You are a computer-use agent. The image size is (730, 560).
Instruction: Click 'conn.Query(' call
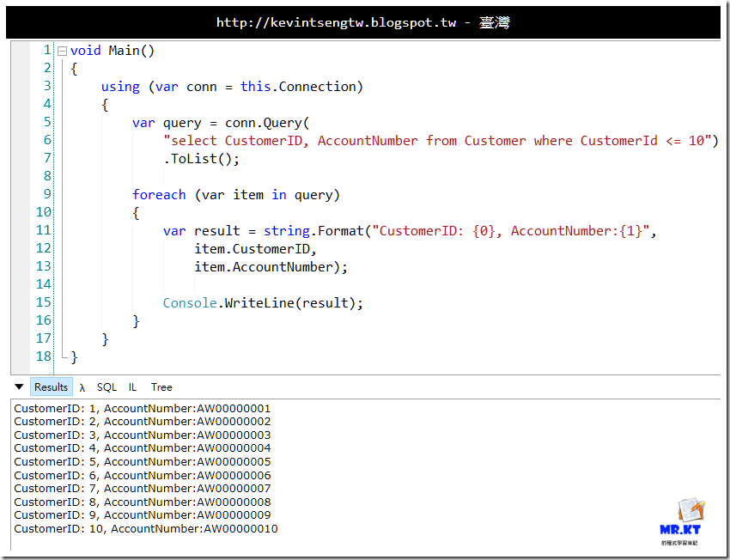[x=267, y=123]
